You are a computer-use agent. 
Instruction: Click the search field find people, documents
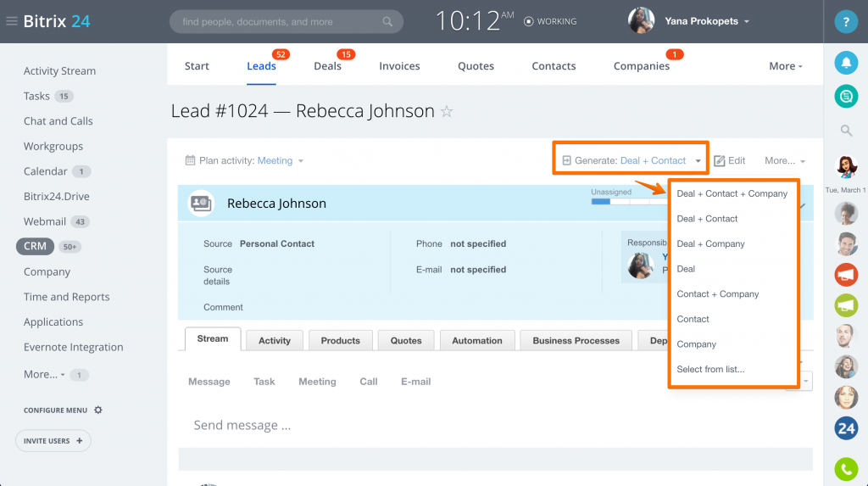pos(287,21)
